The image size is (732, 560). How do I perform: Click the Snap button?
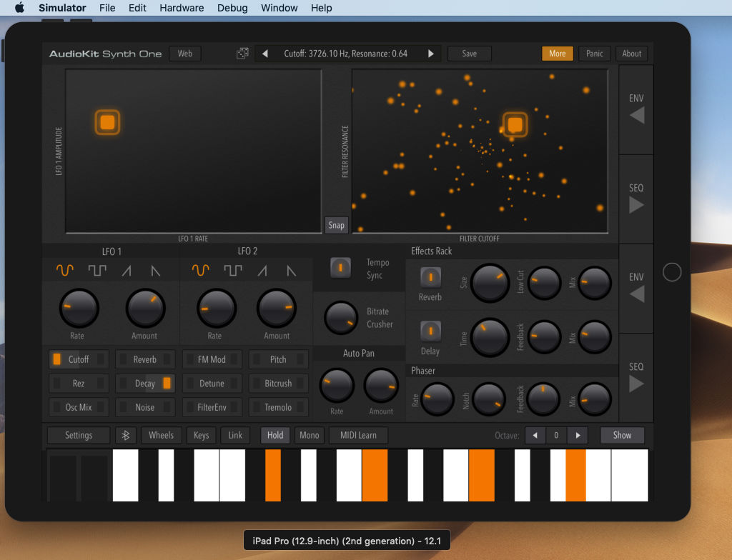pyautogui.click(x=336, y=225)
